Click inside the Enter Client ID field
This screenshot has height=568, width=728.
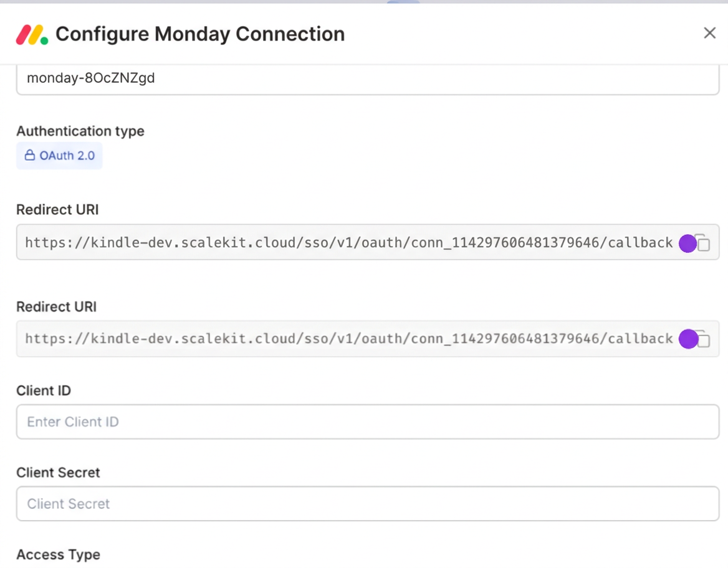367,422
